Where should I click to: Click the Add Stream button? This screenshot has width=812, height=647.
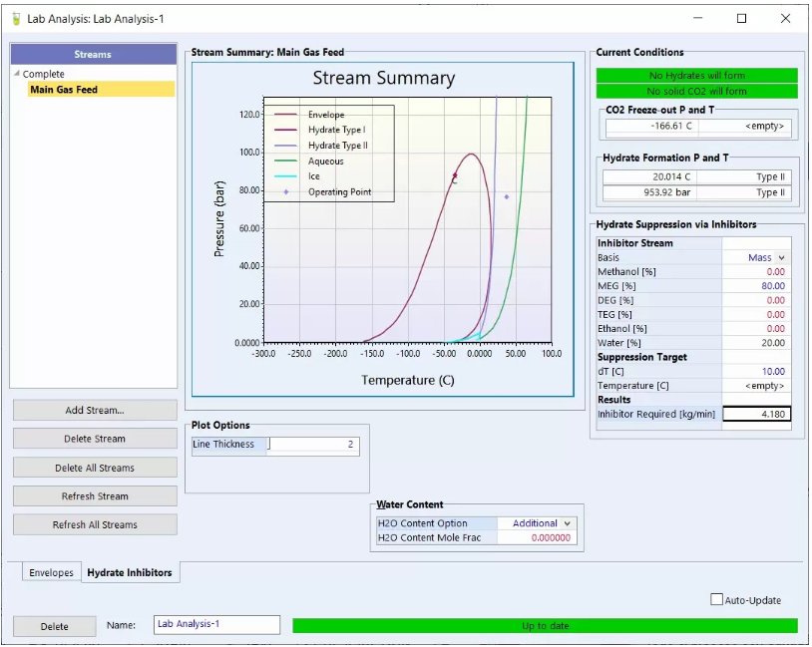(x=95, y=410)
